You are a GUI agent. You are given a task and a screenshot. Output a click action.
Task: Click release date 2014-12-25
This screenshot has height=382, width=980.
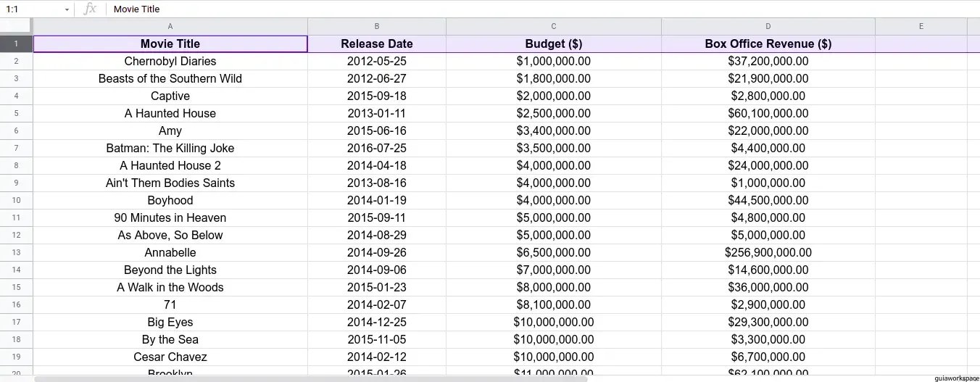pos(377,322)
